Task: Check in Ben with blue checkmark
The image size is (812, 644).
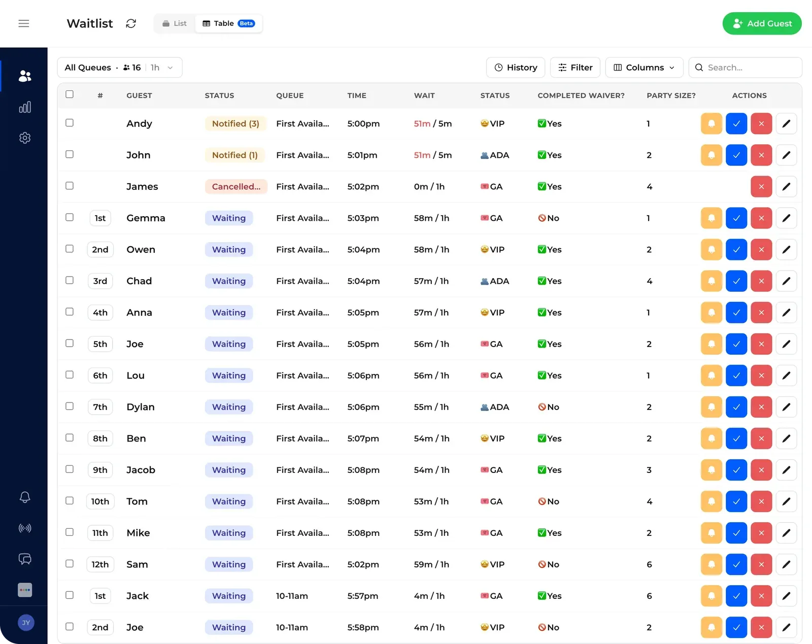Action: pyautogui.click(x=736, y=438)
